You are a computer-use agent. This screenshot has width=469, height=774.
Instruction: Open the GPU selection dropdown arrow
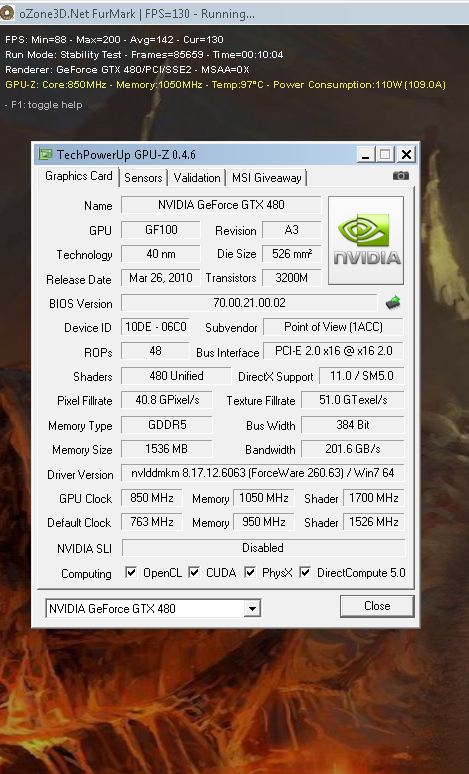click(252, 608)
